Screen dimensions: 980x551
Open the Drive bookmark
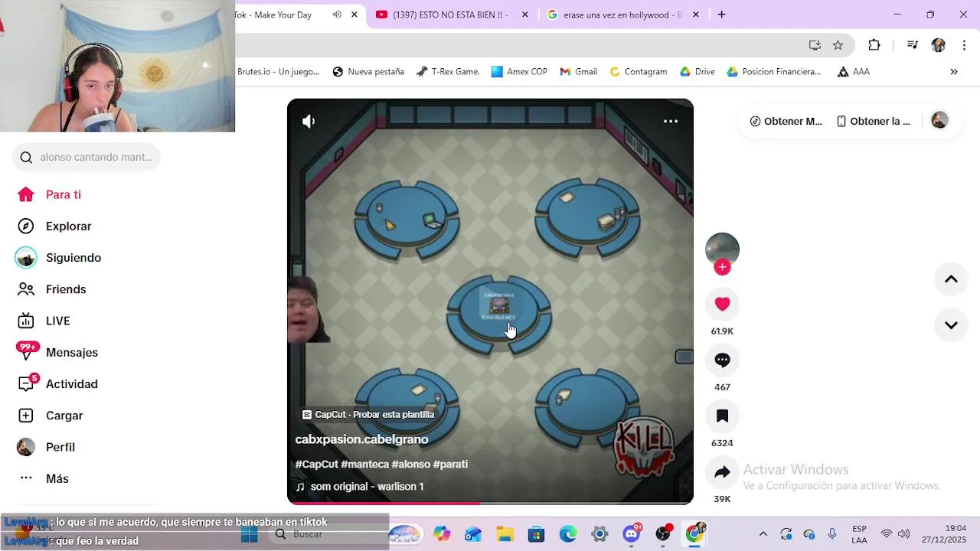697,72
